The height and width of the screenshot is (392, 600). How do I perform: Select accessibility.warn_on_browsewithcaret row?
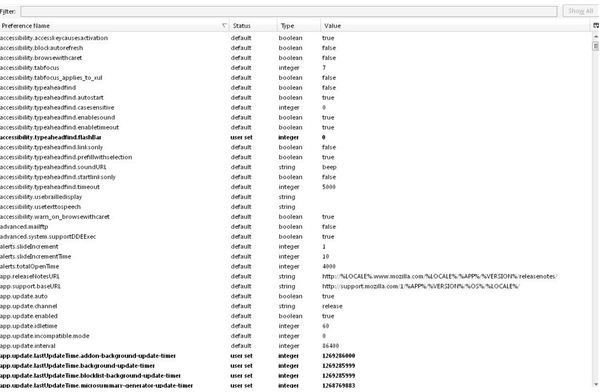pos(296,217)
